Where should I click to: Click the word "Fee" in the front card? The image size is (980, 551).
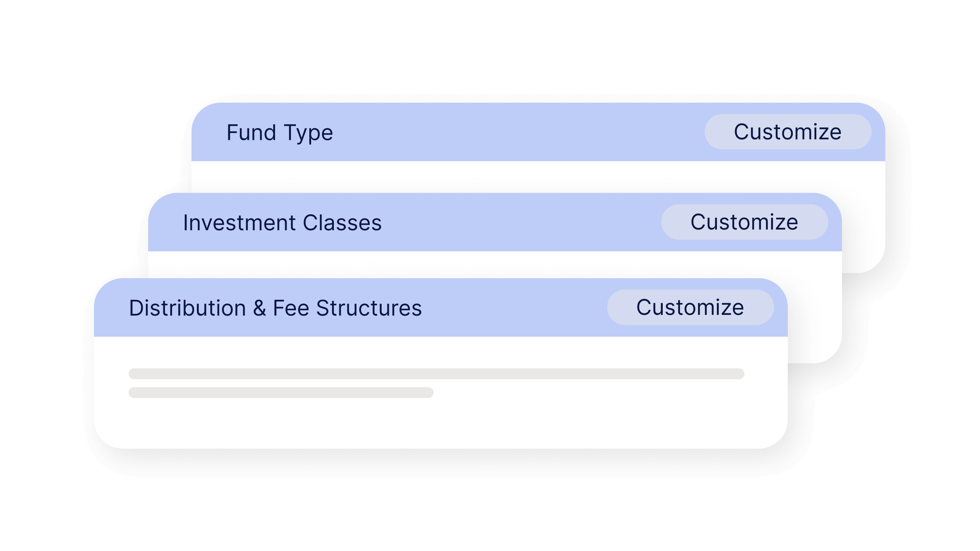291,308
